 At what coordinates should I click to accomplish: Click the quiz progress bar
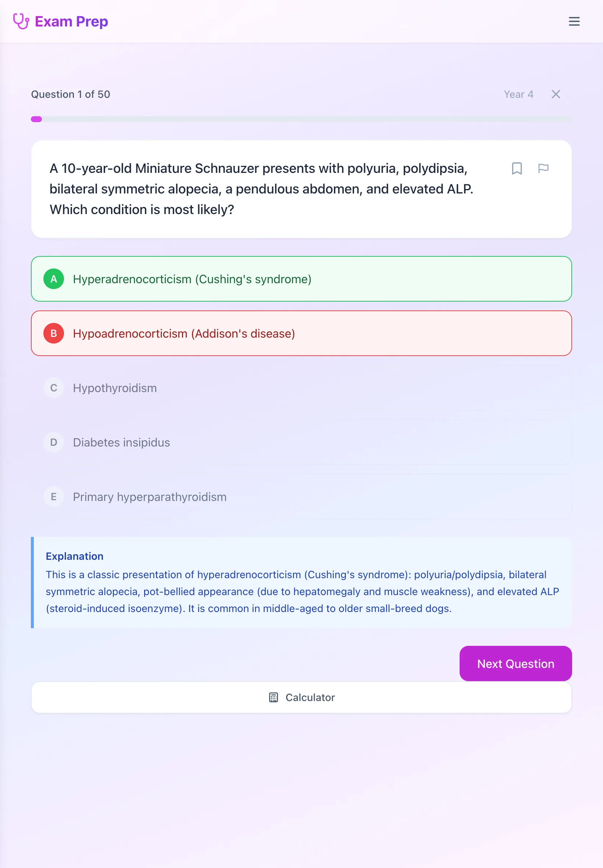(x=301, y=119)
